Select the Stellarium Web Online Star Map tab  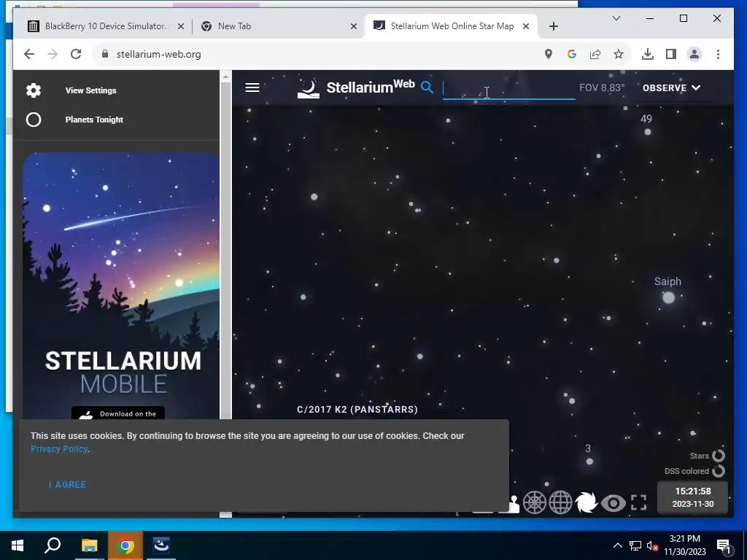pos(451,26)
